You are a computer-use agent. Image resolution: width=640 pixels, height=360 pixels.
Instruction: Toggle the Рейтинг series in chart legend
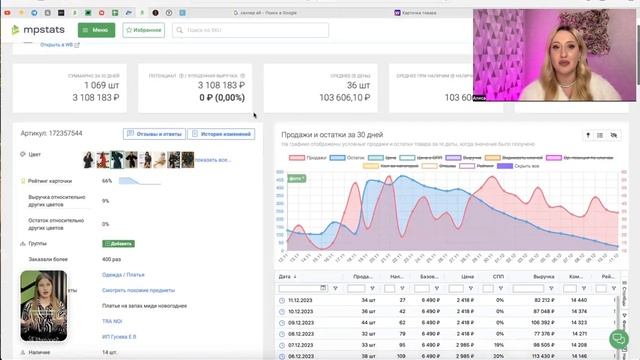476,166
